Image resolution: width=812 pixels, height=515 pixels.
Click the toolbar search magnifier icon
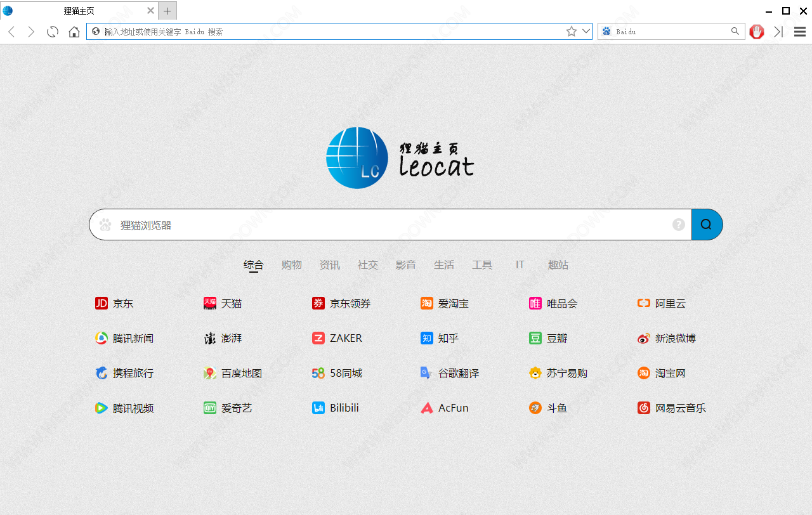pos(735,31)
